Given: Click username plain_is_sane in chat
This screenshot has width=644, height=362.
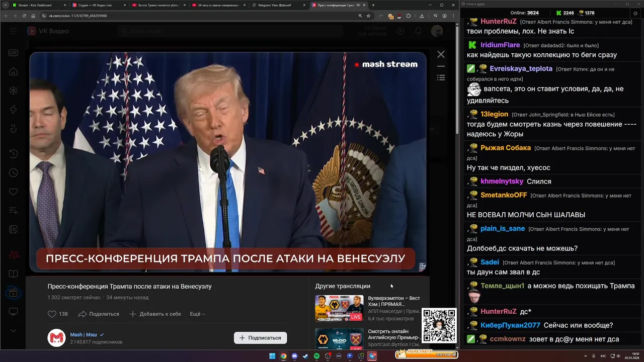Looking at the screenshot, I should point(503,229).
